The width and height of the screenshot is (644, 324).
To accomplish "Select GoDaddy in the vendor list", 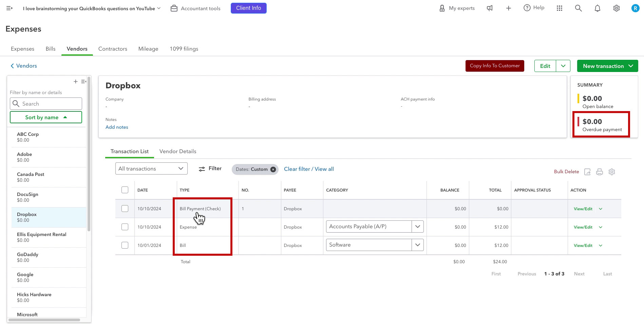I will pyautogui.click(x=49, y=257).
